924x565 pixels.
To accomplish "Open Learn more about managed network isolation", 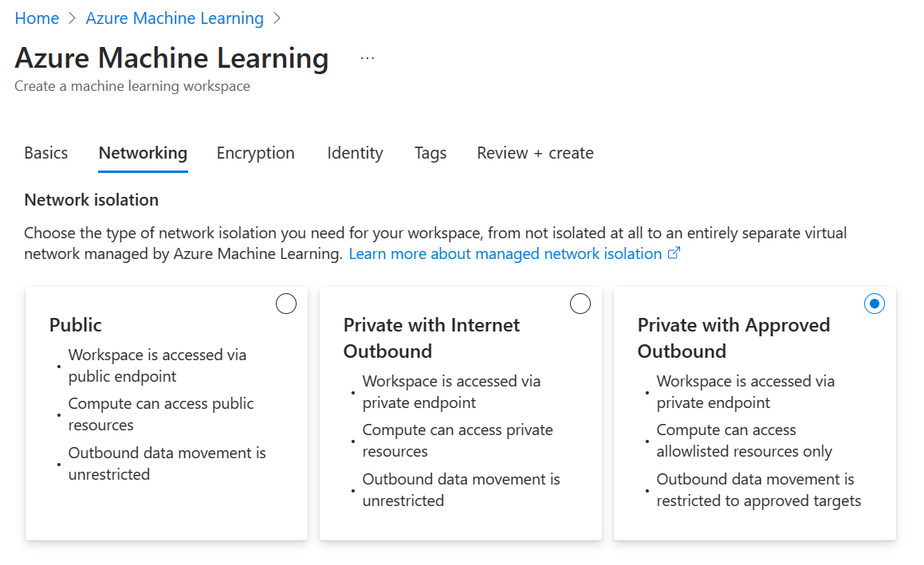I will click(x=505, y=254).
